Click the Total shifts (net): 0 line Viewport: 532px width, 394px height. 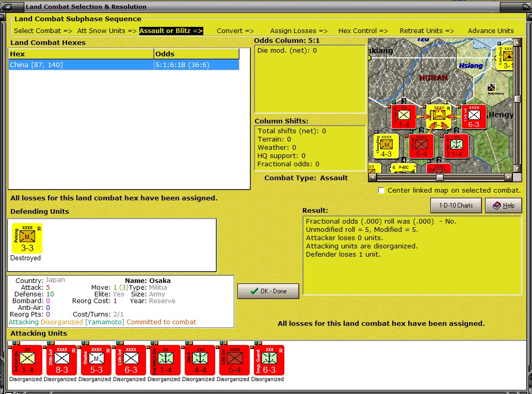292,131
